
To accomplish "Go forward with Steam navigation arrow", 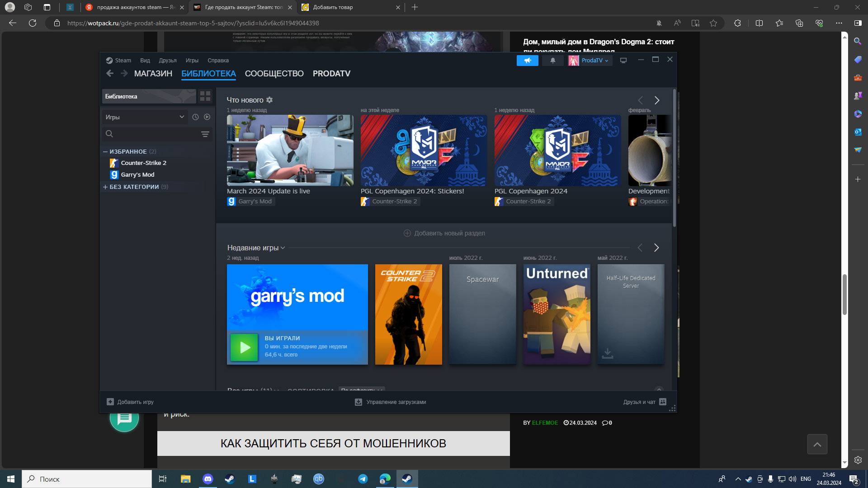I will (x=124, y=73).
